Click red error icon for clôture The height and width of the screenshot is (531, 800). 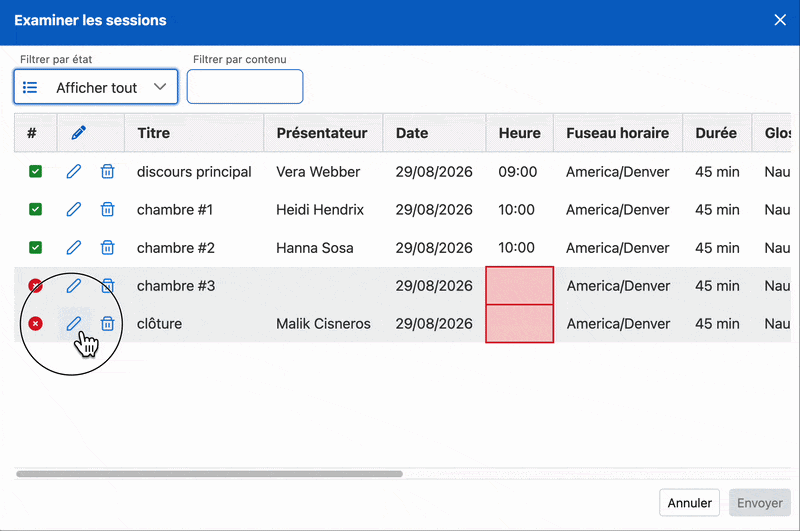coord(35,323)
